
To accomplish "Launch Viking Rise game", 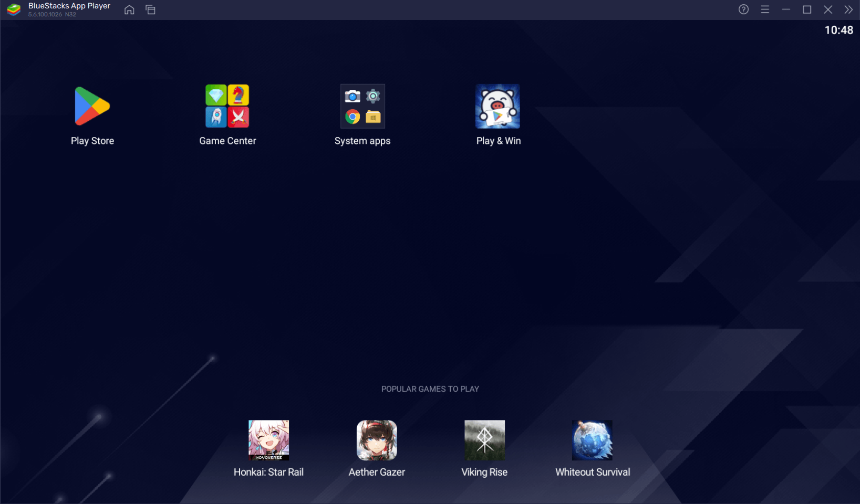I will pyautogui.click(x=484, y=440).
